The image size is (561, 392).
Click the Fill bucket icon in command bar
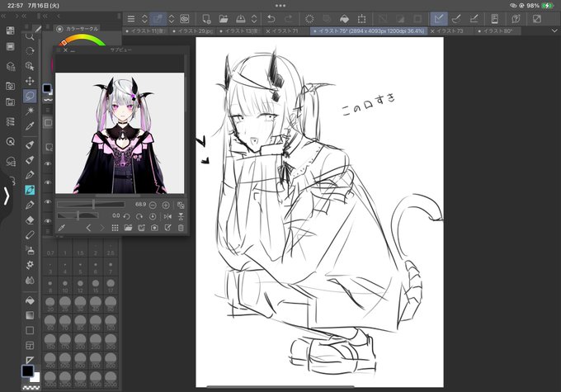pos(344,19)
